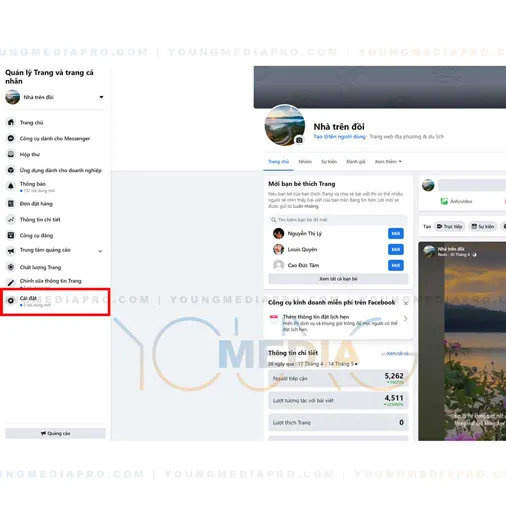Image resolution: width=506 pixels, height=506 pixels.
Task: Click the Cài đặt gear icon
Action: tap(11, 301)
